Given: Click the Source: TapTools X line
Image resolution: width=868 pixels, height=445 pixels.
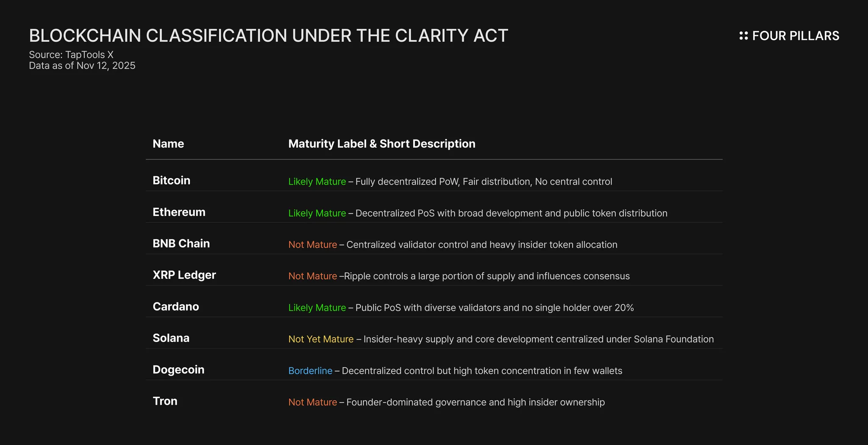Looking at the screenshot, I should (71, 55).
